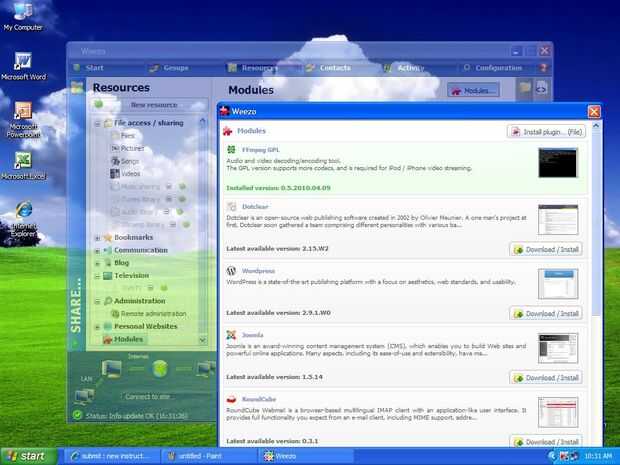Click Bookmarks star icon in tree
Image resolution: width=620 pixels, height=465 pixels.
[108, 238]
